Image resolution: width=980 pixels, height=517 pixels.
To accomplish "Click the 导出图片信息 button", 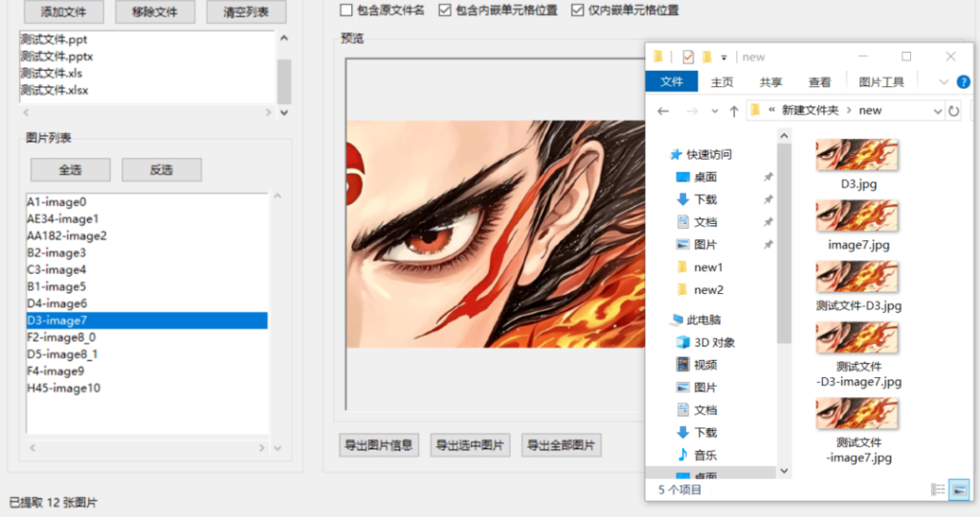I will pyautogui.click(x=379, y=445).
